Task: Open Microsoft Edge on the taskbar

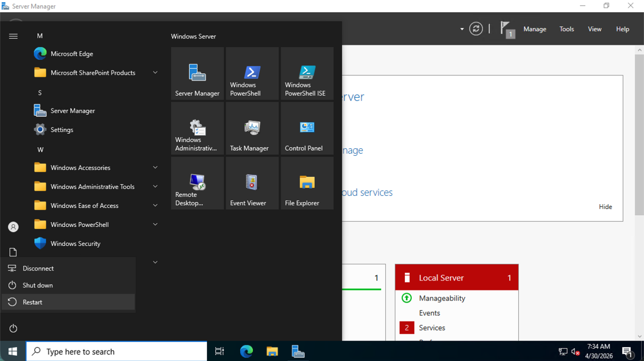Action: [x=246, y=352]
